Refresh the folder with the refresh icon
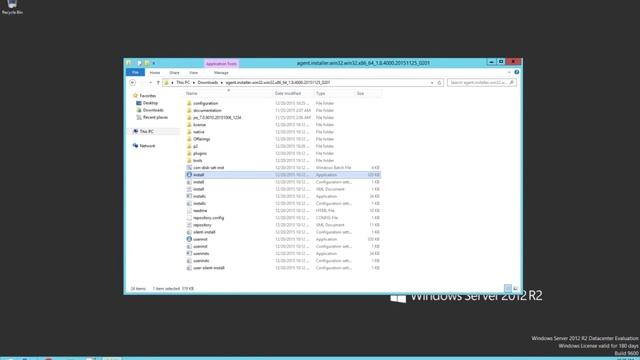 (440, 83)
